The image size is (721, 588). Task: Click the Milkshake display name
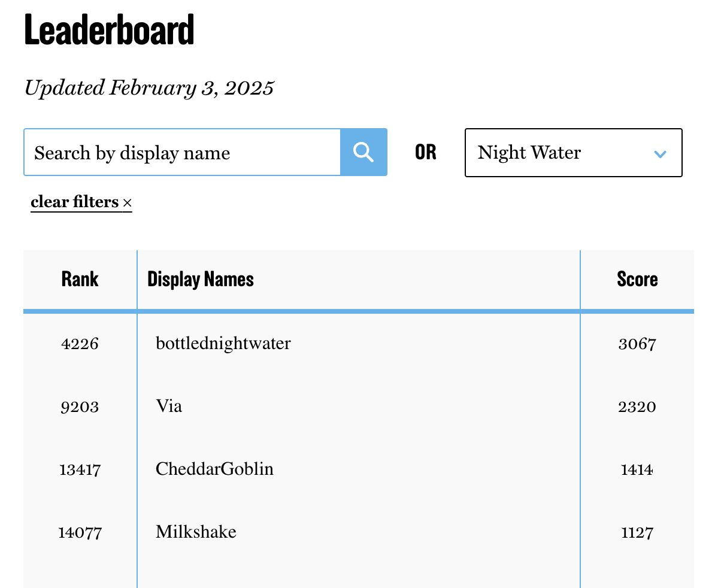[x=196, y=532]
